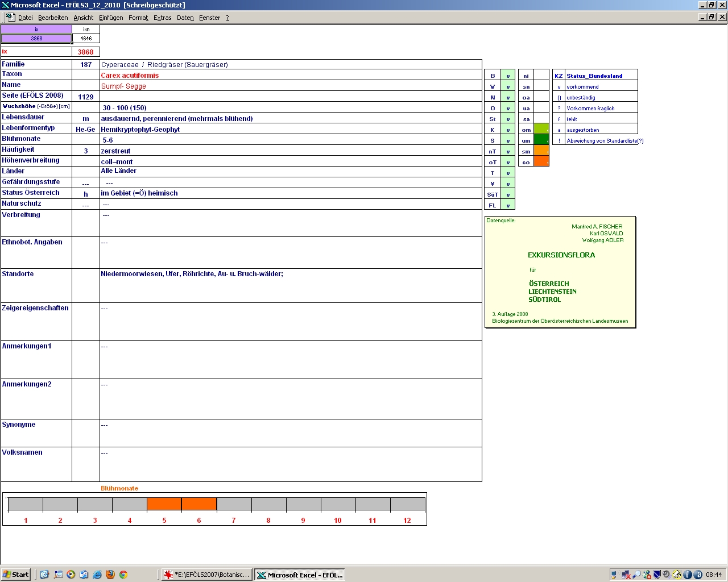The width and height of the screenshot is (728, 582).
Task: Click the light green 'om' color cell
Action: [x=541, y=130]
